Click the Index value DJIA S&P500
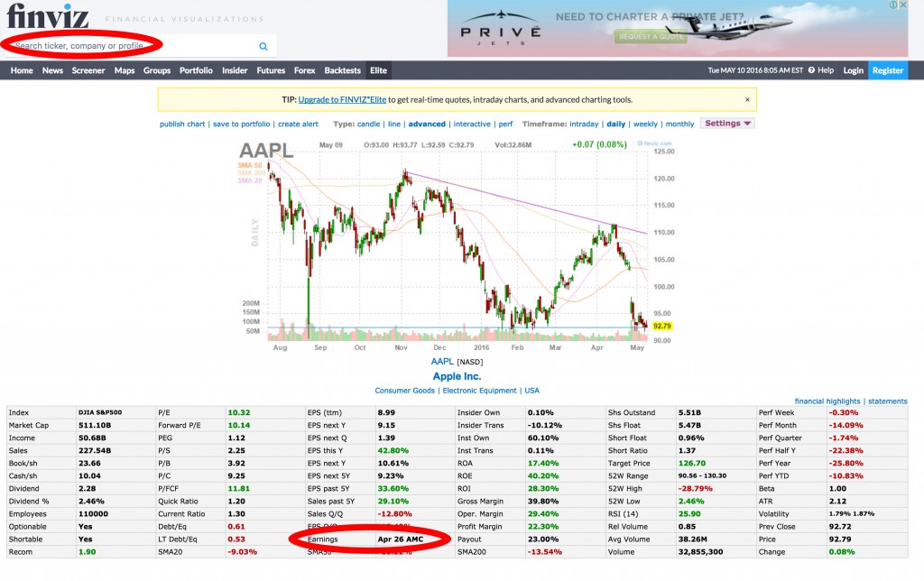This screenshot has width=924, height=581. tap(100, 412)
